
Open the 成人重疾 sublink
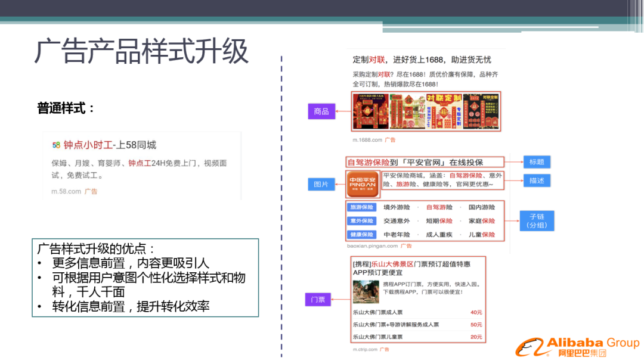click(x=439, y=234)
